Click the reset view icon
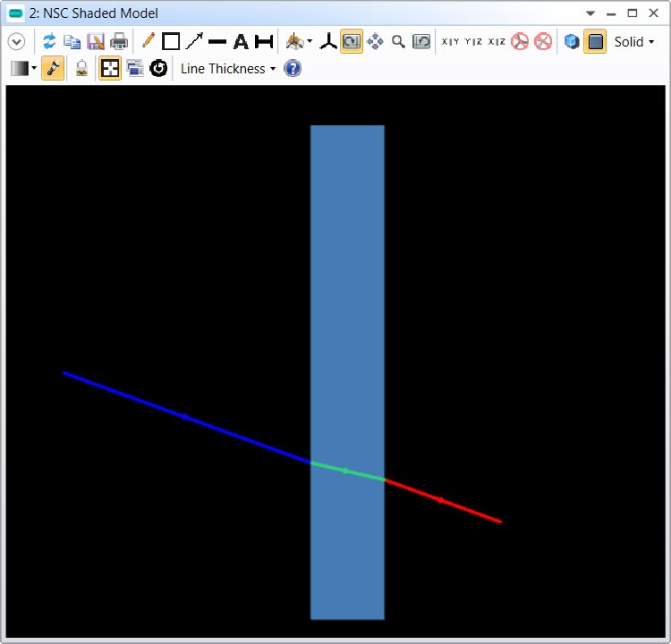The height and width of the screenshot is (644, 671). point(421,41)
